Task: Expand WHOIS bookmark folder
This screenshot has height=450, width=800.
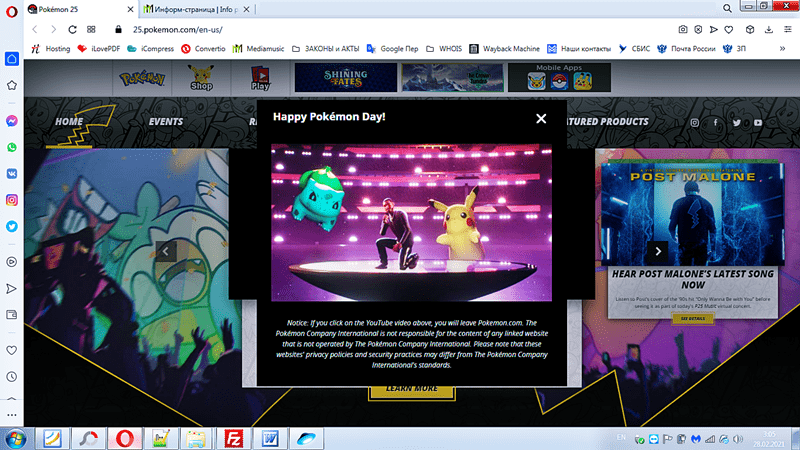Action: click(x=444, y=48)
